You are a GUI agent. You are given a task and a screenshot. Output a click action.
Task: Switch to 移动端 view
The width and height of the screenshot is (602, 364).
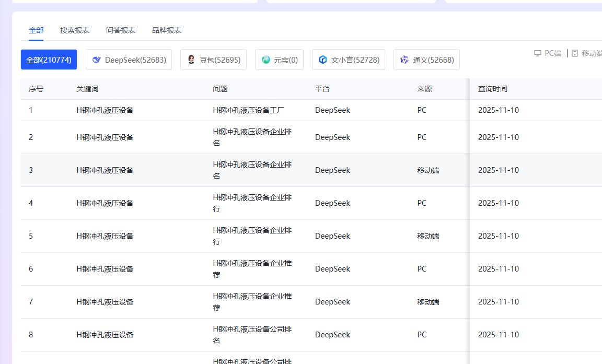click(x=588, y=53)
